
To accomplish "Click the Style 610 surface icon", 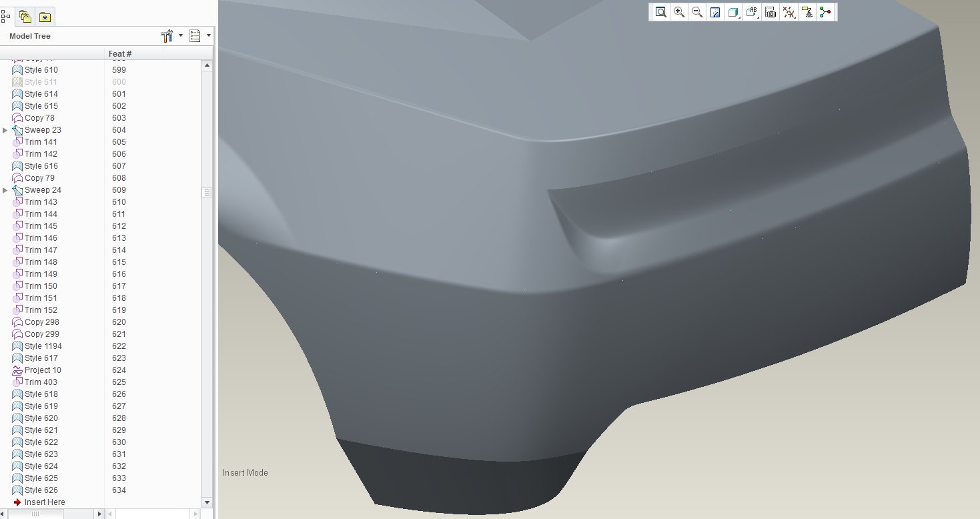I will coord(17,70).
